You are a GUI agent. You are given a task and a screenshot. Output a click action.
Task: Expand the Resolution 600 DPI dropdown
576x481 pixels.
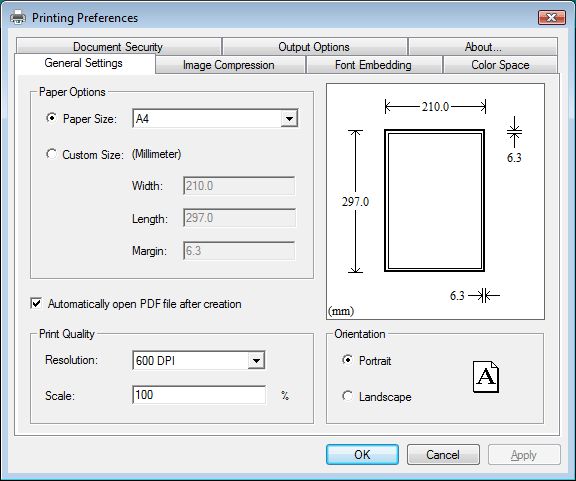tap(198, 360)
